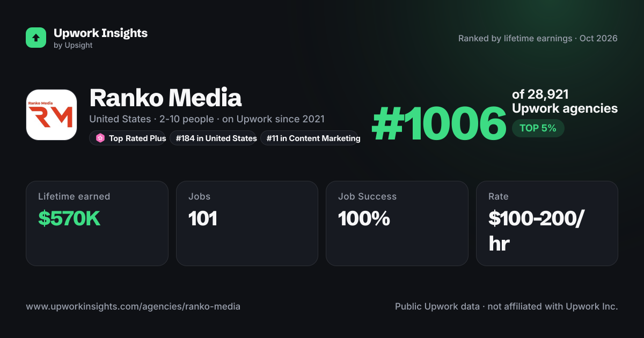Image resolution: width=644 pixels, height=338 pixels.
Task: Click the Job Success label
Action: (x=368, y=196)
